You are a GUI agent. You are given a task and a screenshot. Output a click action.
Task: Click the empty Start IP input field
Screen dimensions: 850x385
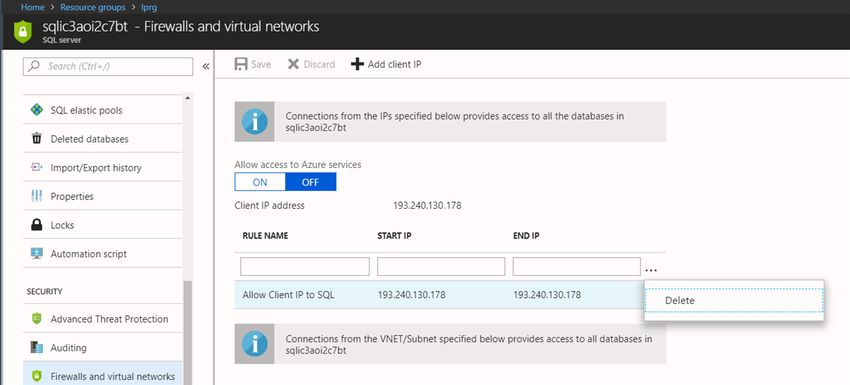pyautogui.click(x=441, y=266)
